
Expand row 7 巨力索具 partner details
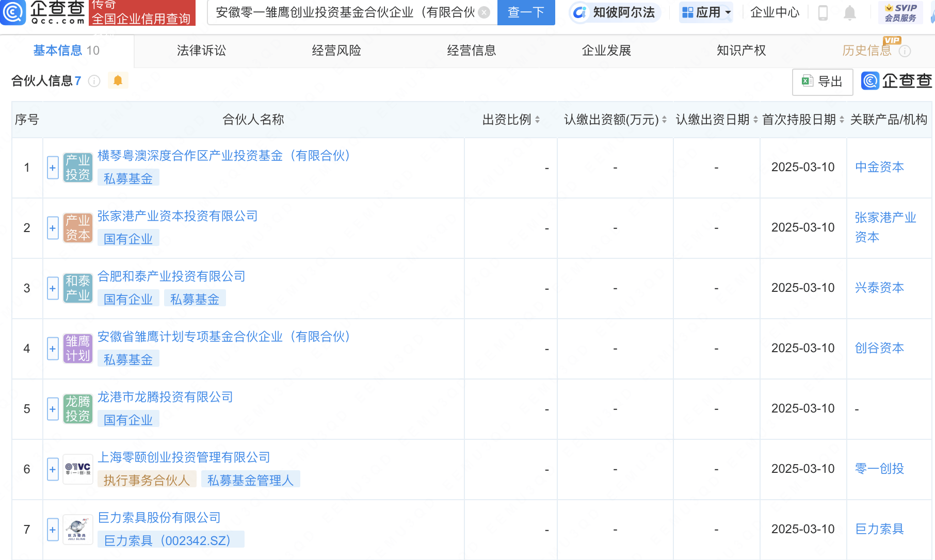(53, 530)
